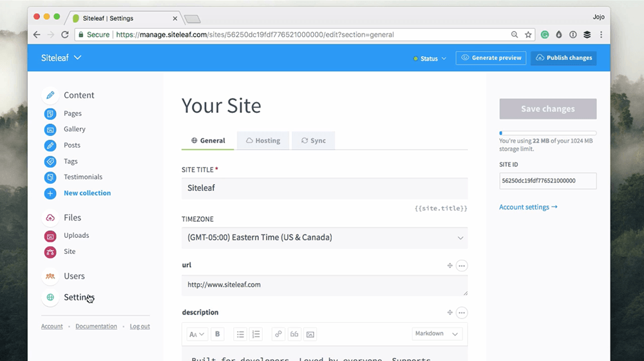The width and height of the screenshot is (644, 361).
Task: Click the Publish changes button
Action: [x=563, y=58]
